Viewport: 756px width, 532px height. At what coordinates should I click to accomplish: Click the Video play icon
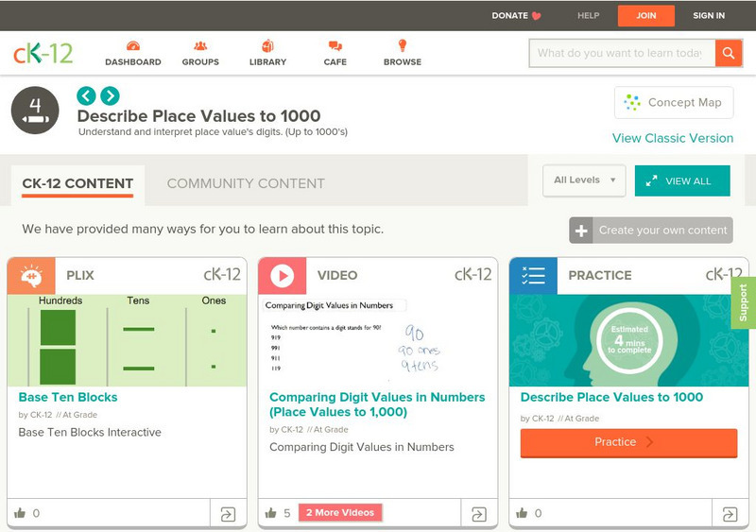(x=282, y=276)
